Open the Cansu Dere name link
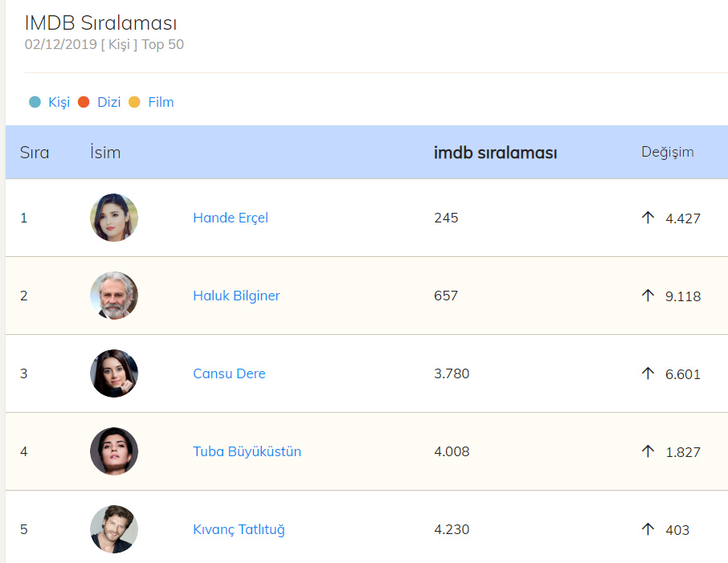The width and height of the screenshot is (728, 563). pyautogui.click(x=229, y=373)
